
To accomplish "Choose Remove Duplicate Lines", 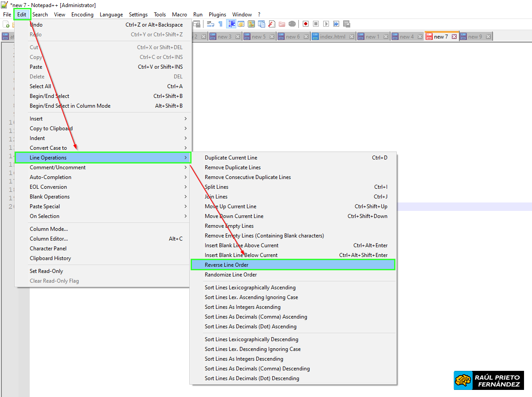I will point(233,167).
